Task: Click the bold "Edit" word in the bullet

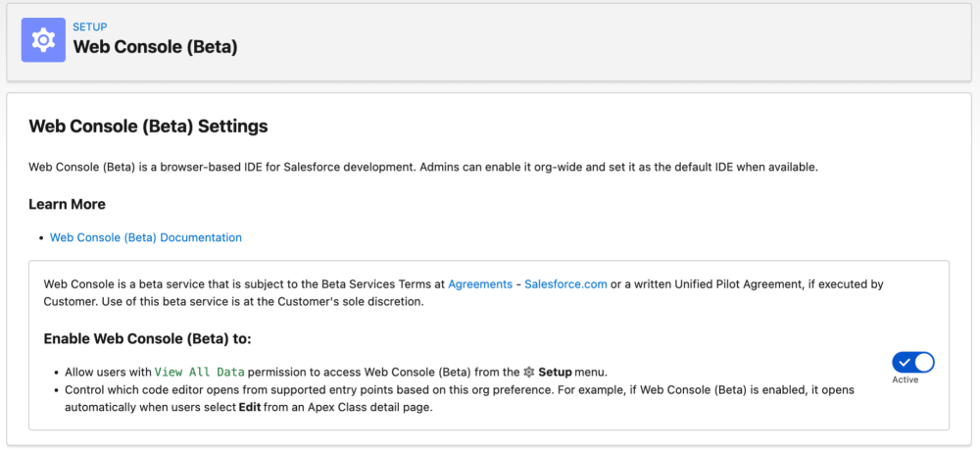Action: click(249, 408)
